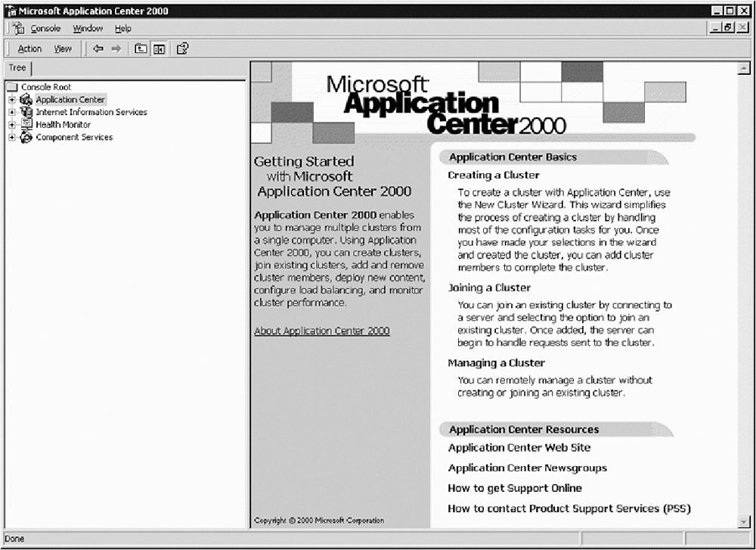
Task: Select Component Services in the tree
Action: tap(74, 137)
